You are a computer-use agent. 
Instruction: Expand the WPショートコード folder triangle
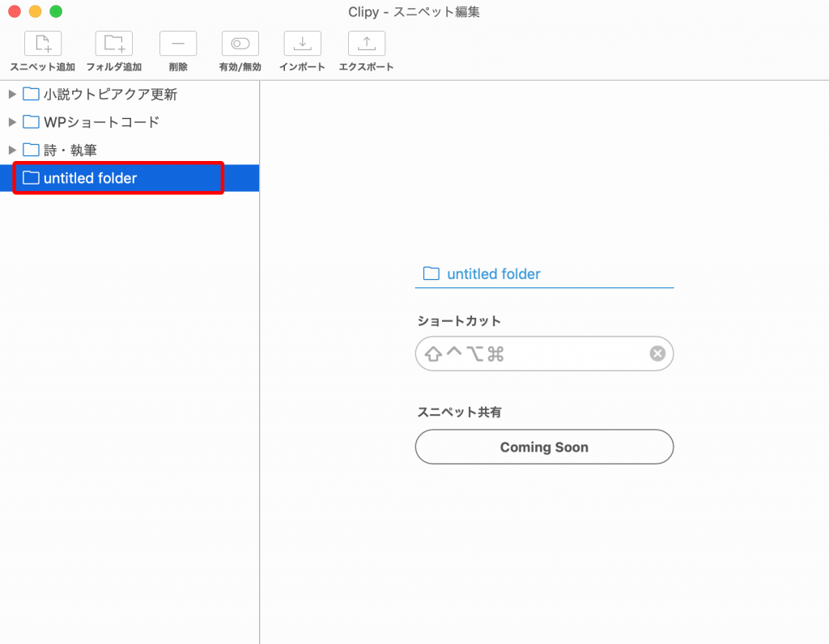[12, 122]
